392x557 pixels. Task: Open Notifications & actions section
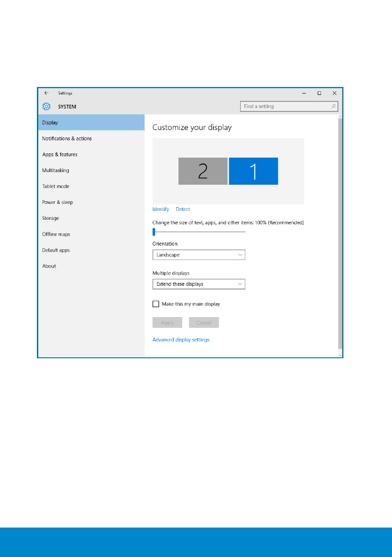(67, 138)
